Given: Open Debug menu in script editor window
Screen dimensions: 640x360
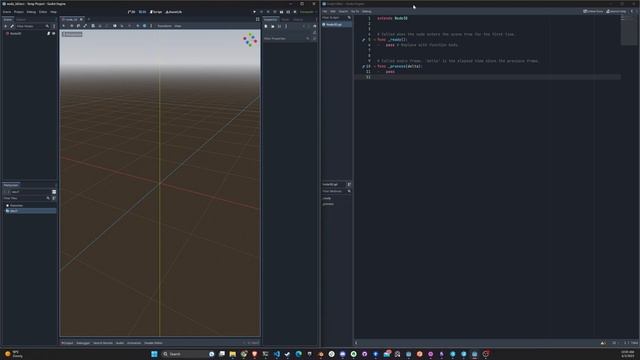Looking at the screenshot, I should 367,11.
